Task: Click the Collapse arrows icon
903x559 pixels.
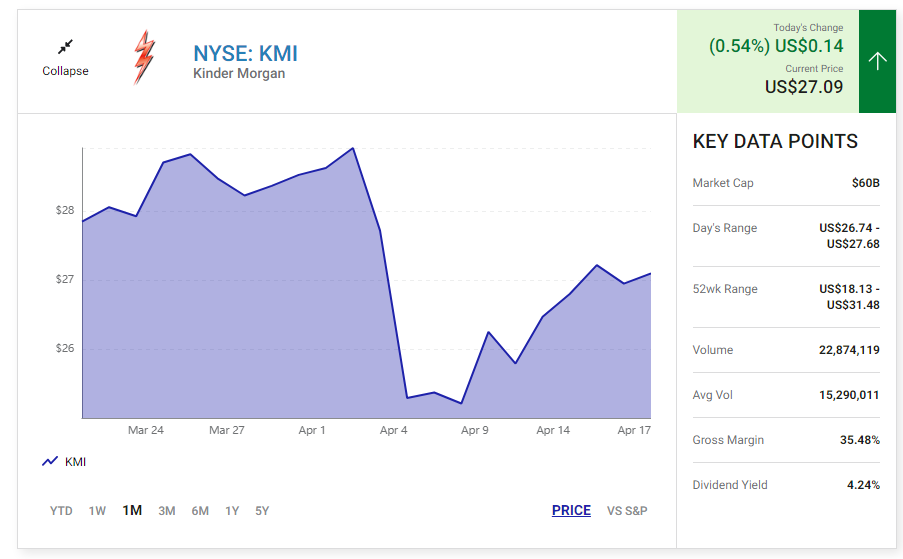Action: coord(66,47)
